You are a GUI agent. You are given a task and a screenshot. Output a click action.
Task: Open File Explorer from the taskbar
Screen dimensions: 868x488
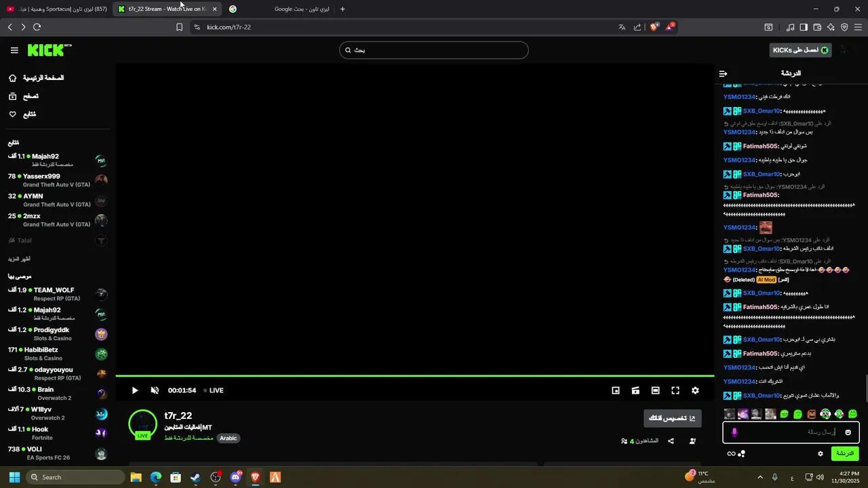click(x=136, y=477)
